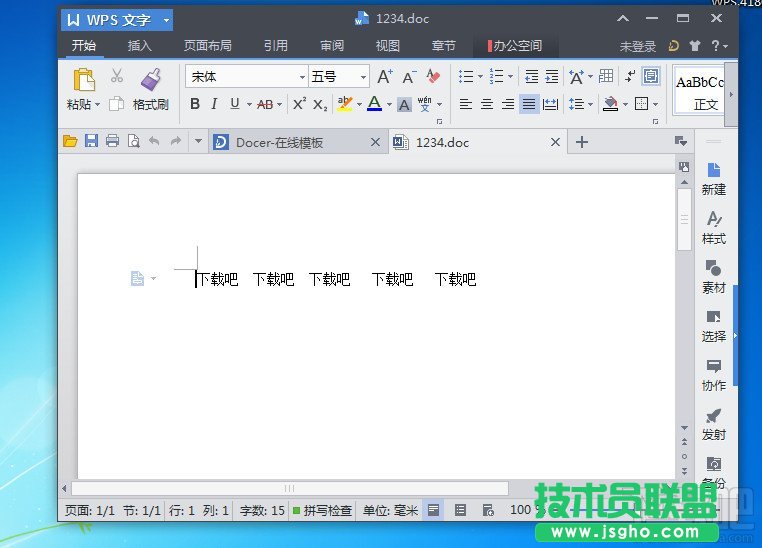Apply highlight color with the marker button
762x548 pixels.
coord(345,103)
